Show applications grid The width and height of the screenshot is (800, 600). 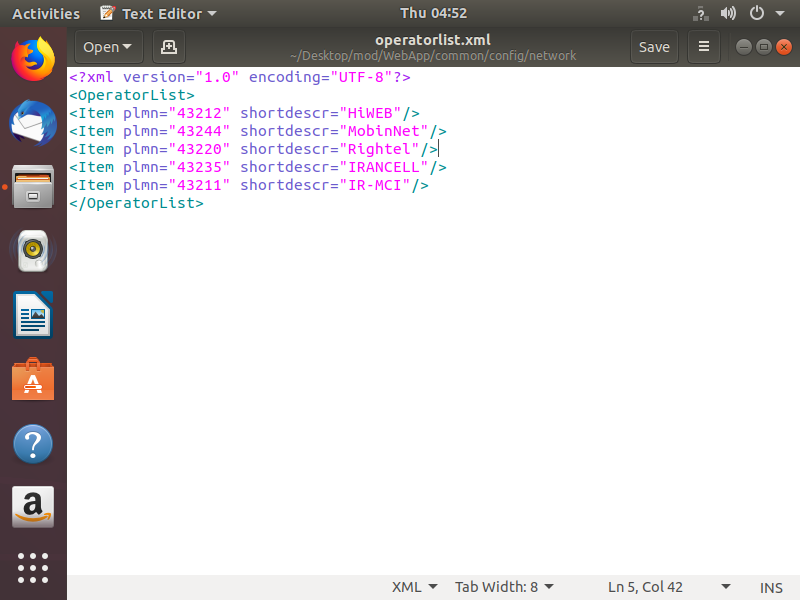pyautogui.click(x=33, y=568)
